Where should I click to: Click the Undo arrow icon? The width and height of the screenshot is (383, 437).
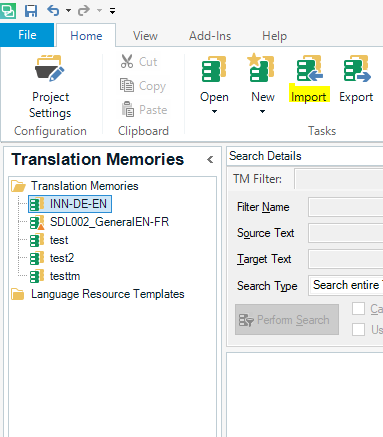coord(53,11)
